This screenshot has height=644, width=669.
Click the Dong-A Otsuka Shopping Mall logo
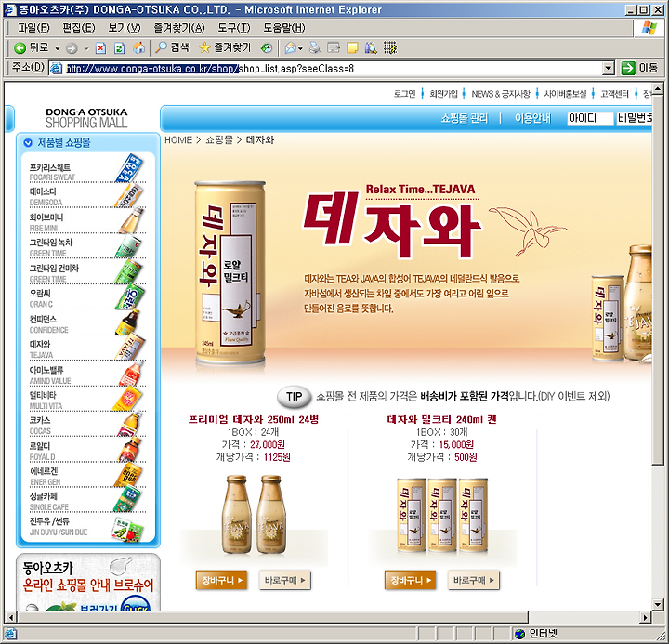[86, 118]
